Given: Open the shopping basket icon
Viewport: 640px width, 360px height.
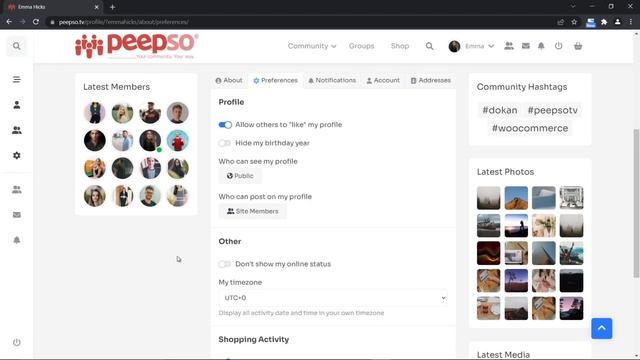Looking at the screenshot, I should [x=578, y=46].
